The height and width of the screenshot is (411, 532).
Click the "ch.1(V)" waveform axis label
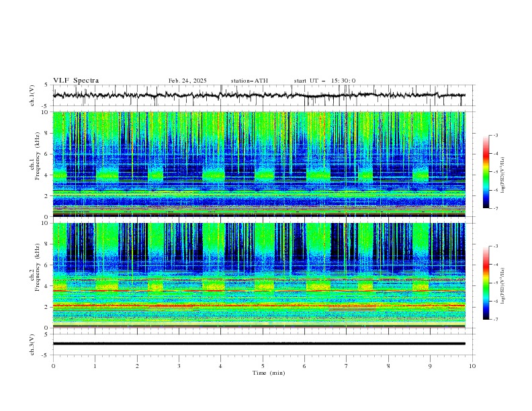pyautogui.click(x=32, y=95)
